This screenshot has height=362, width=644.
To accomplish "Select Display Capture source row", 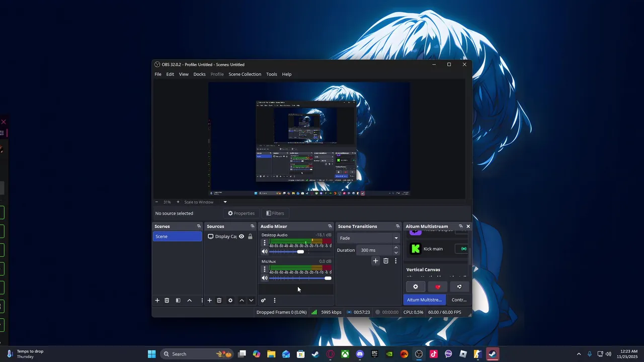I will point(231,236).
